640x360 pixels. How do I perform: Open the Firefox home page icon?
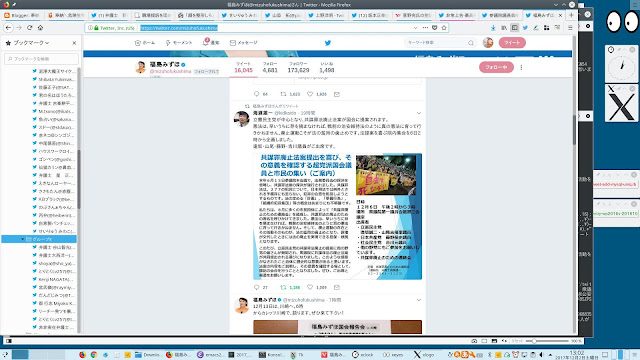[x=40, y=28]
